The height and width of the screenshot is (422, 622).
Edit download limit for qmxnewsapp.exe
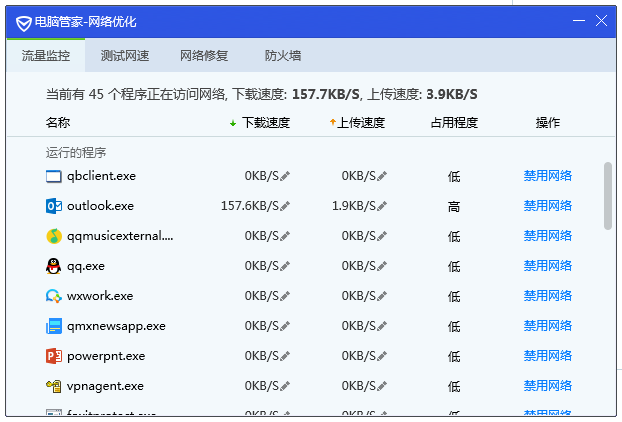tap(285, 326)
